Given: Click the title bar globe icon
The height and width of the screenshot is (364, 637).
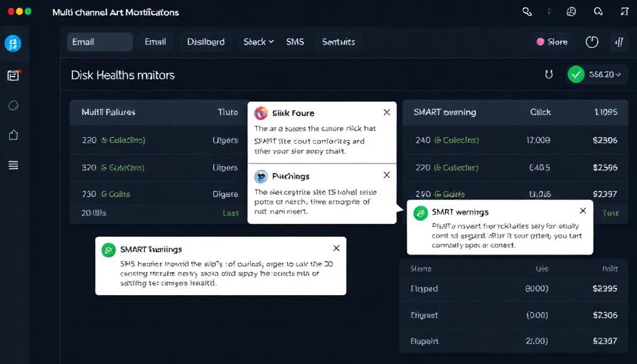Looking at the screenshot, I should tap(571, 12).
